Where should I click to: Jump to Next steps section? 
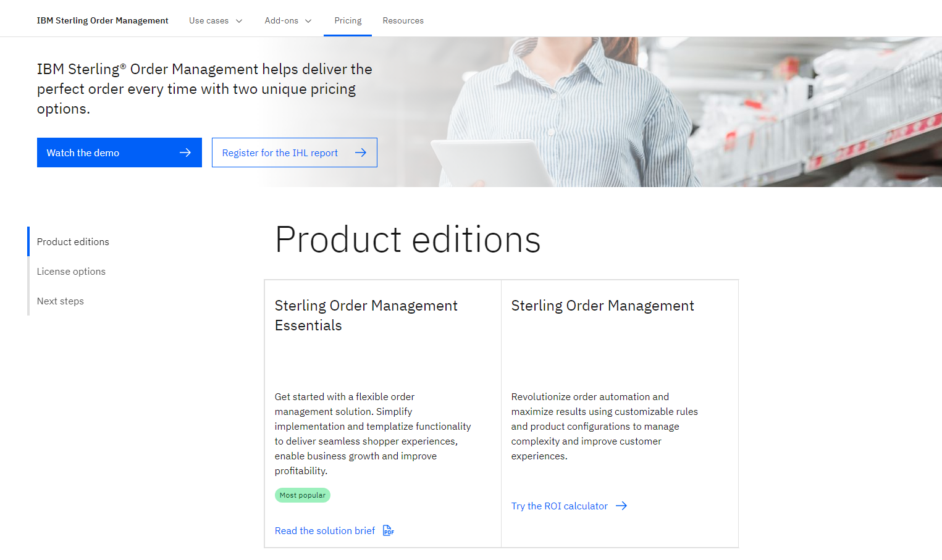tap(61, 301)
